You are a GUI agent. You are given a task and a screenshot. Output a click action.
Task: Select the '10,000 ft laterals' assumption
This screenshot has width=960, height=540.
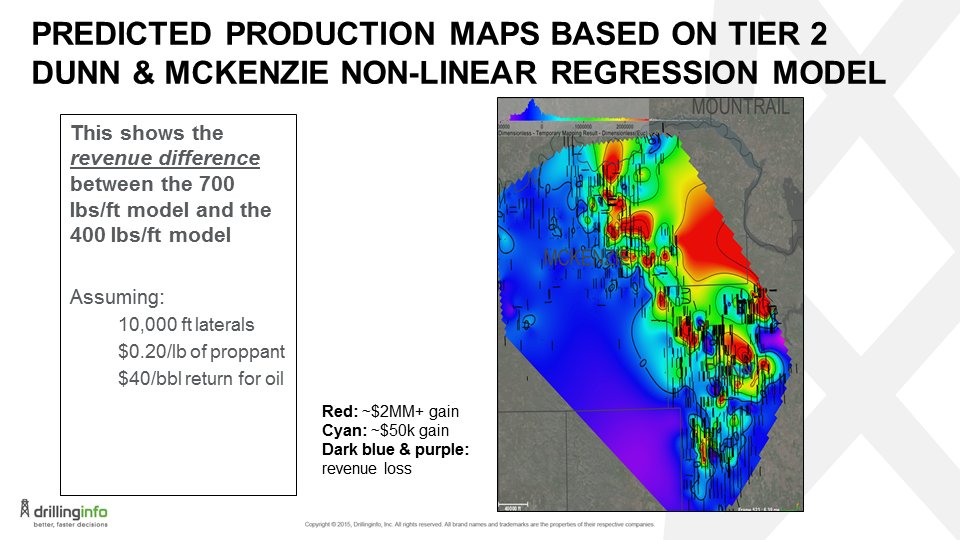coord(186,324)
